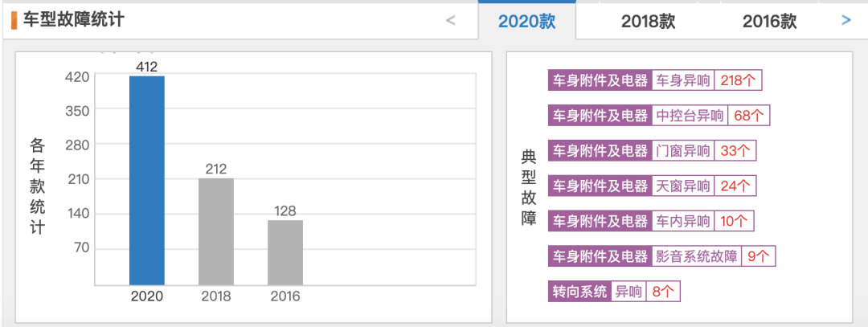Open the 异响 8个 steering fault tag
This screenshot has height=327, width=868.
[645, 292]
